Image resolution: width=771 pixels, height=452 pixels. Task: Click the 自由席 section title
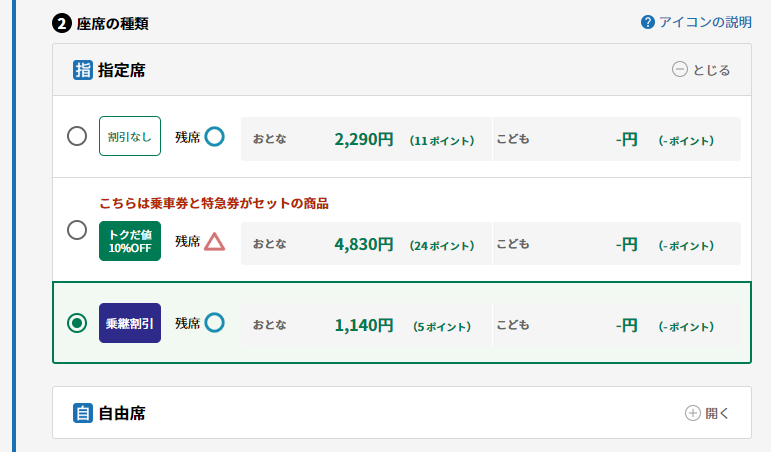[x=122, y=413]
